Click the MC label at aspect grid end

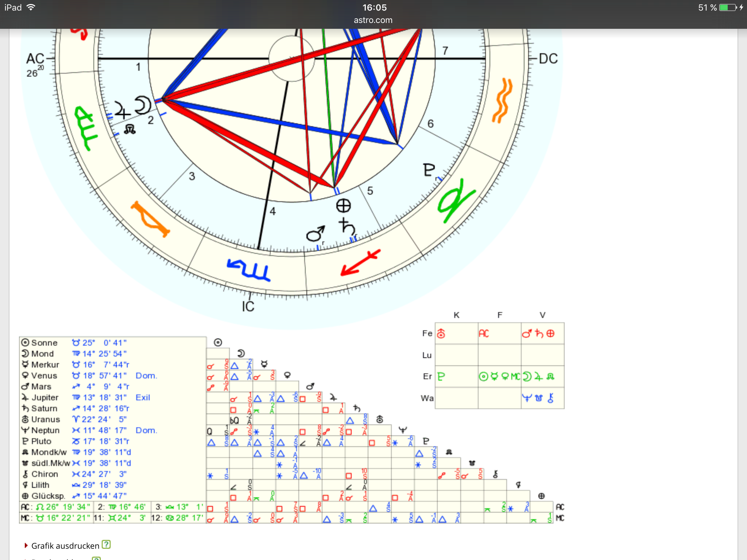pos(560,518)
